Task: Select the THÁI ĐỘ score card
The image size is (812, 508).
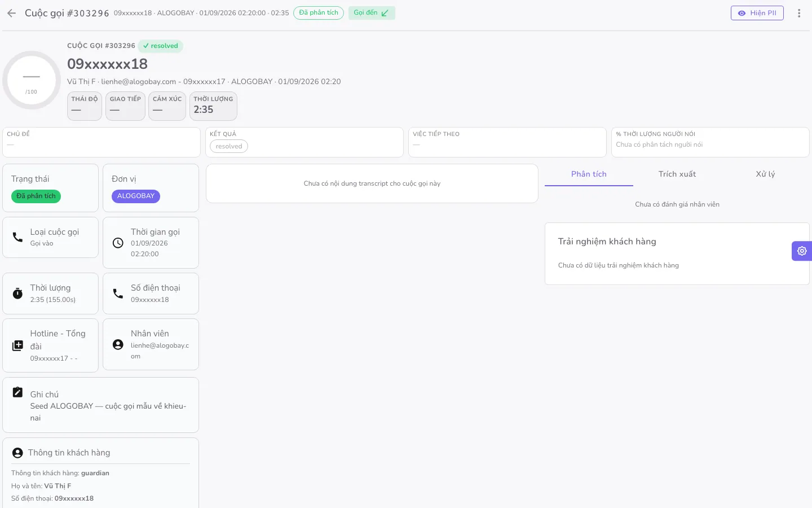Action: coord(85,106)
